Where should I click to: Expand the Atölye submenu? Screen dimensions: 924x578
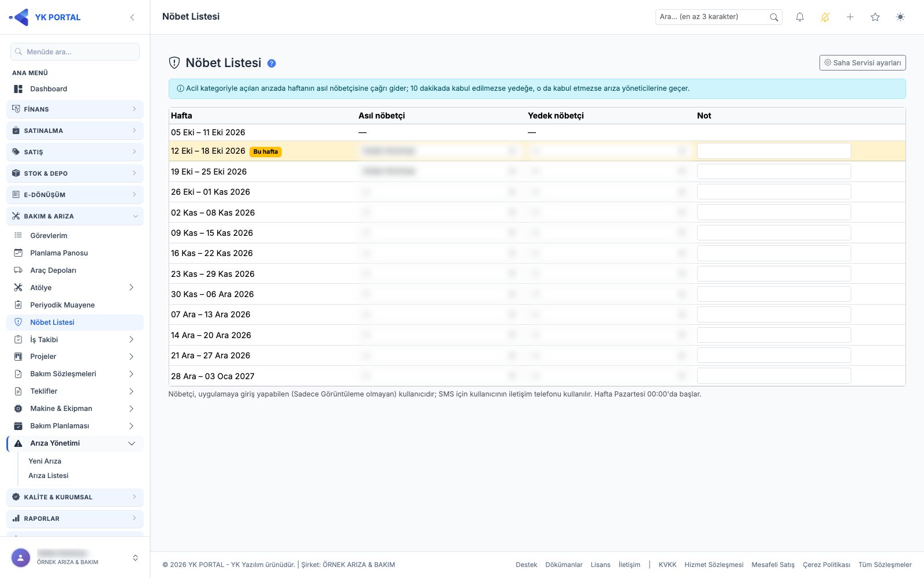tap(75, 288)
